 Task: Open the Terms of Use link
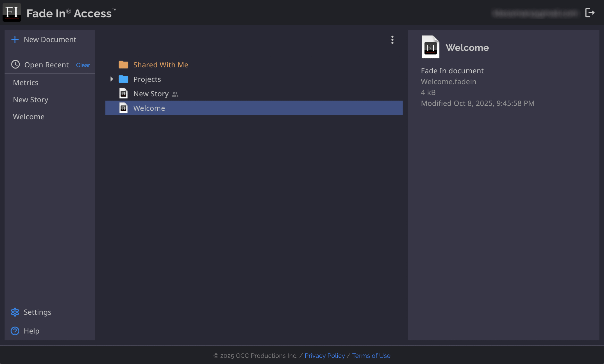[371, 356]
